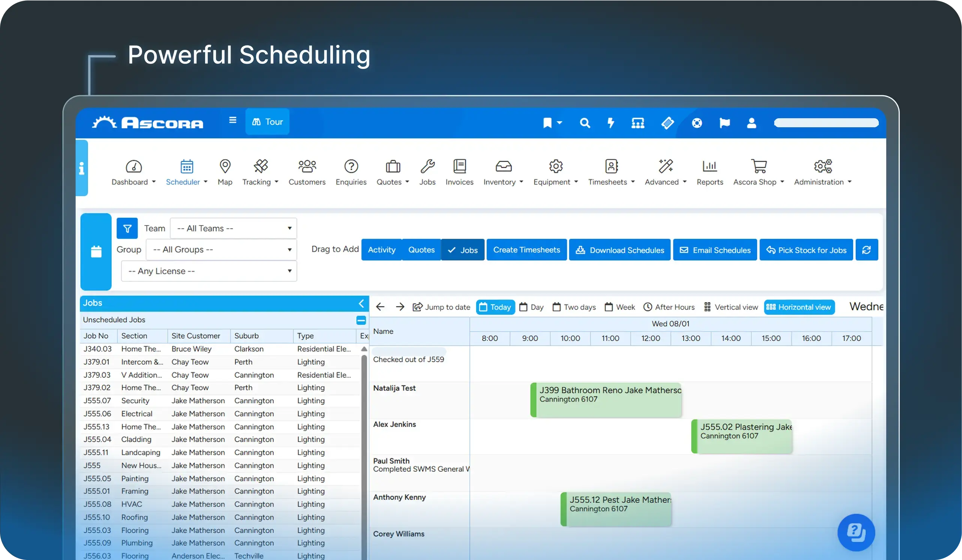Toggle the Jobs drag-to-add option
This screenshot has height=560, width=962.
click(463, 250)
